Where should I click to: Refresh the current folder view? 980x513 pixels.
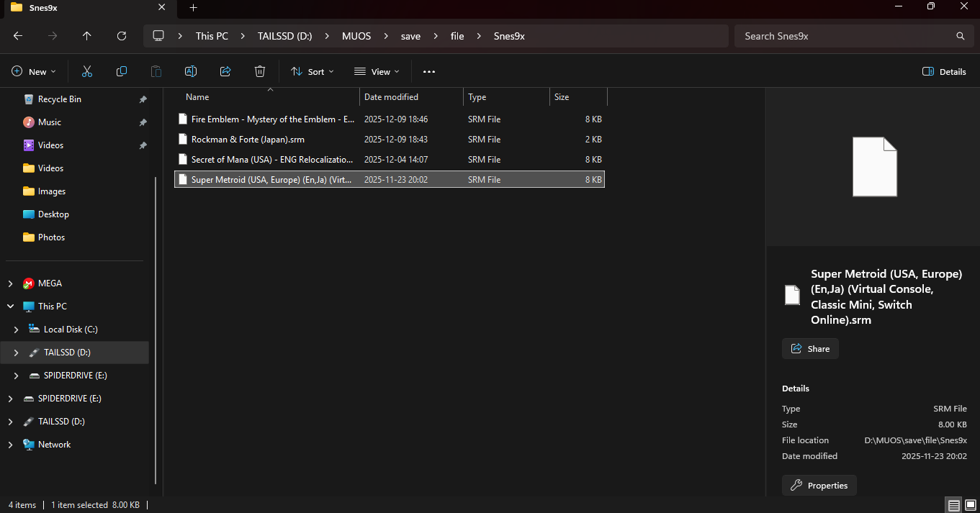tap(122, 36)
